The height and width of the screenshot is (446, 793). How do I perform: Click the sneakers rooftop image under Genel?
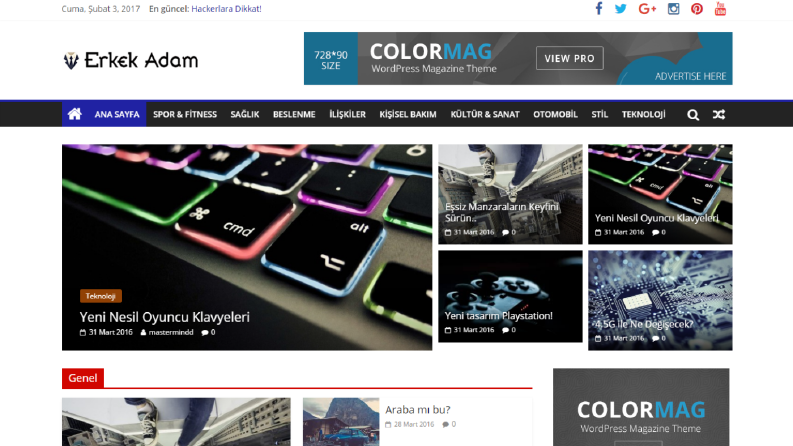176,422
